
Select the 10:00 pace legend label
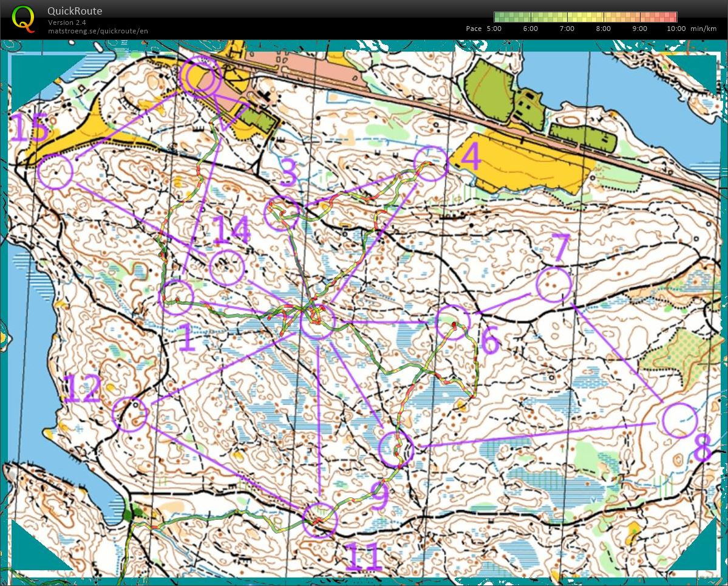tap(676, 29)
